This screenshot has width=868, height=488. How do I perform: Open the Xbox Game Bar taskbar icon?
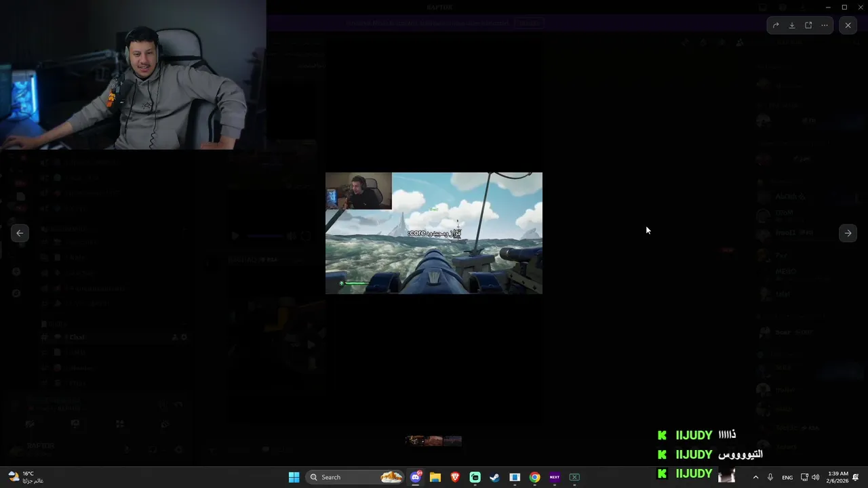pos(574,477)
